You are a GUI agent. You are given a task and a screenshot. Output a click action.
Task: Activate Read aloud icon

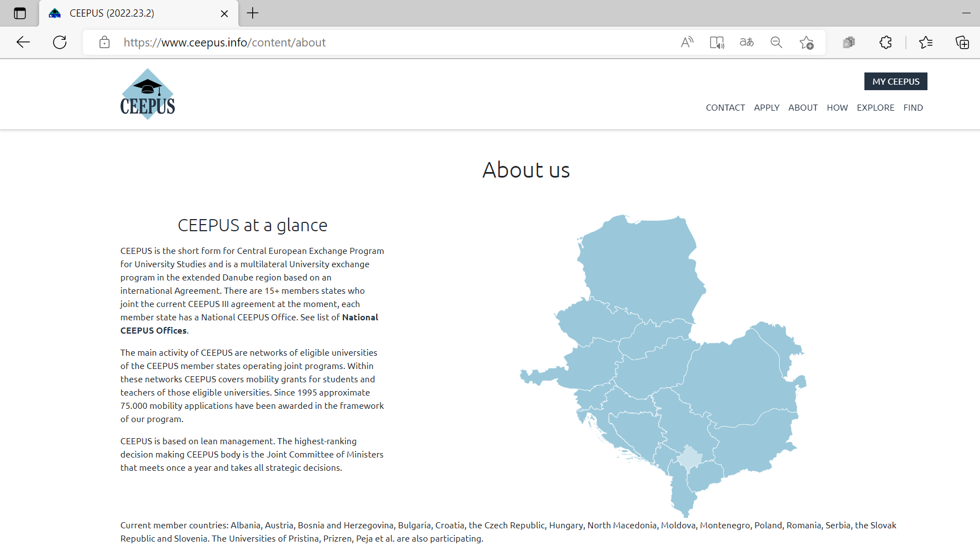(x=687, y=43)
